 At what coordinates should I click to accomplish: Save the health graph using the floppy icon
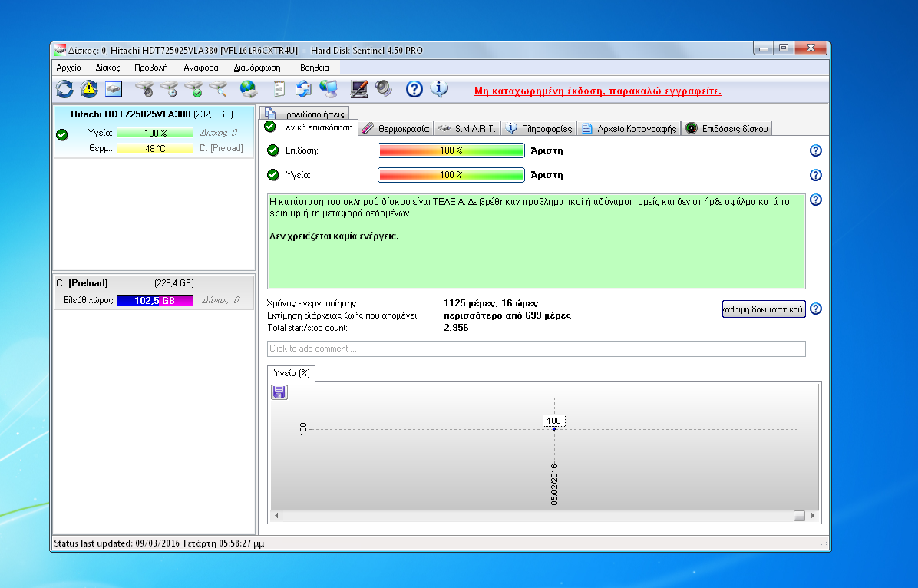point(279,391)
